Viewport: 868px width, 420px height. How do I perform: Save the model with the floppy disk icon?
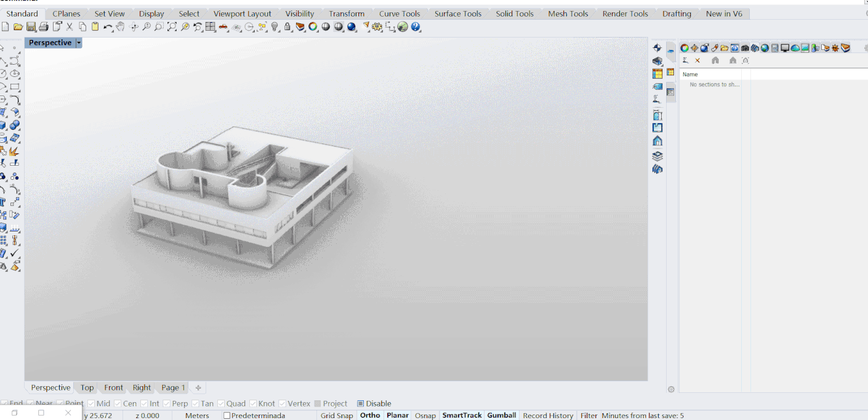tap(31, 27)
